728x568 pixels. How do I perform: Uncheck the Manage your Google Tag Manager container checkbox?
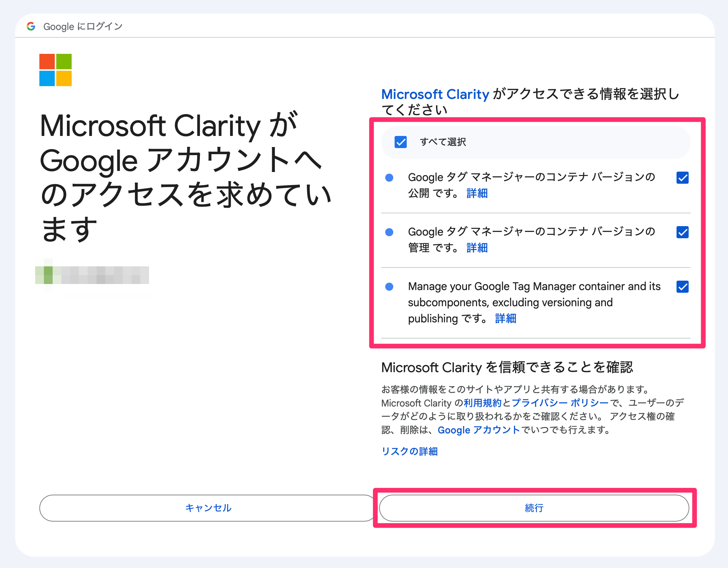683,287
